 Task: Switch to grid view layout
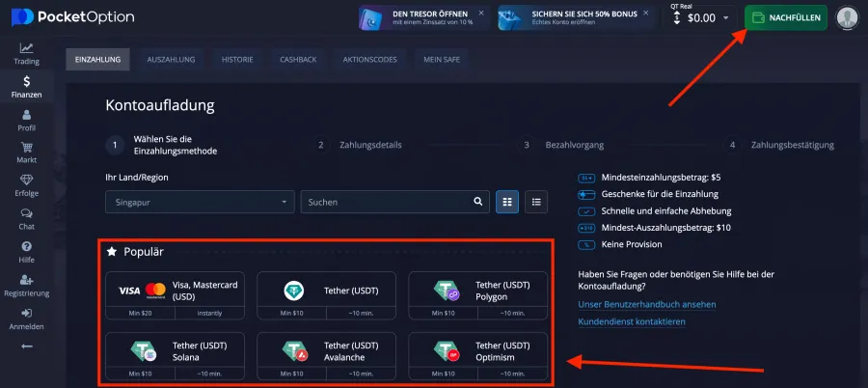(506, 202)
